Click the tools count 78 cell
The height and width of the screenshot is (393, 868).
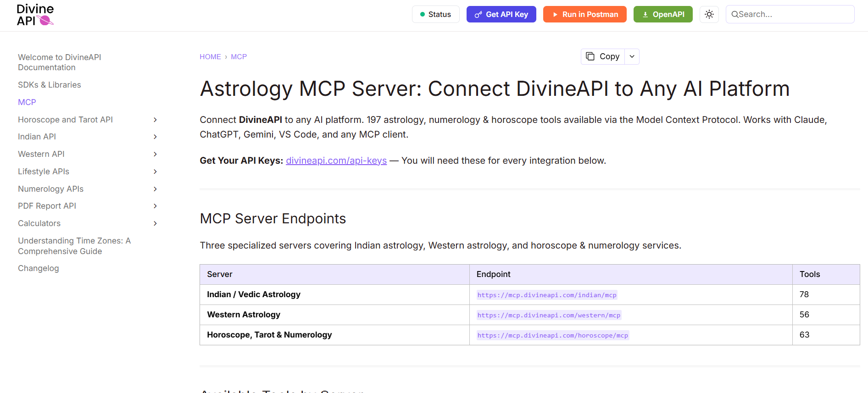[x=826, y=294]
